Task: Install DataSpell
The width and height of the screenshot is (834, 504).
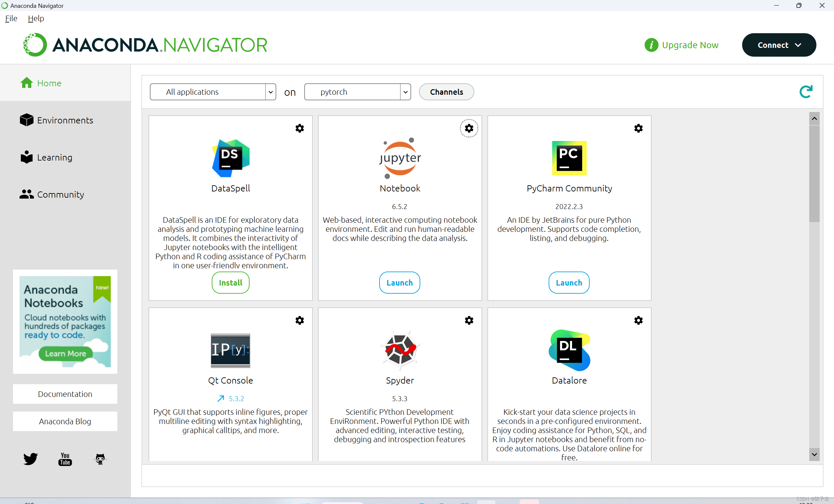Action: 231,283
